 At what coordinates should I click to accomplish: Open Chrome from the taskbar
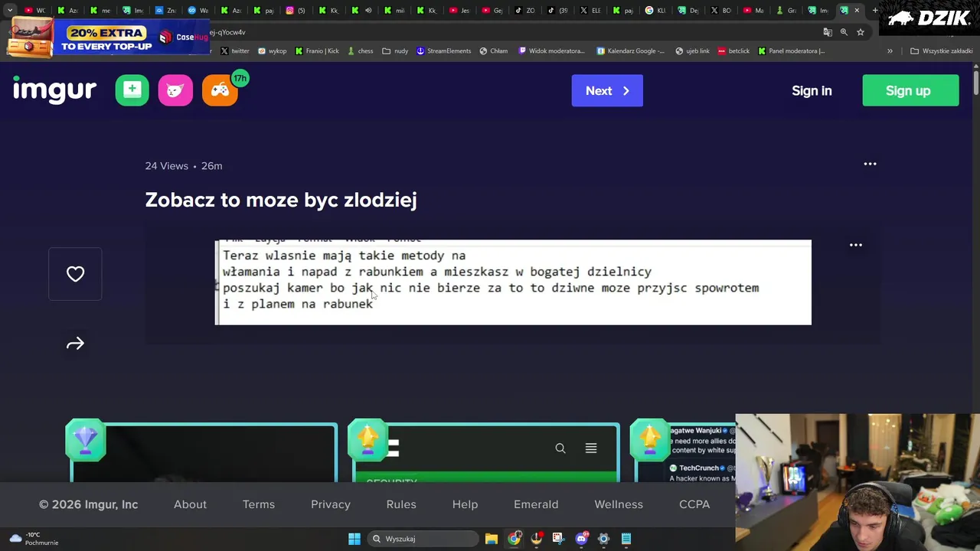[x=514, y=539]
